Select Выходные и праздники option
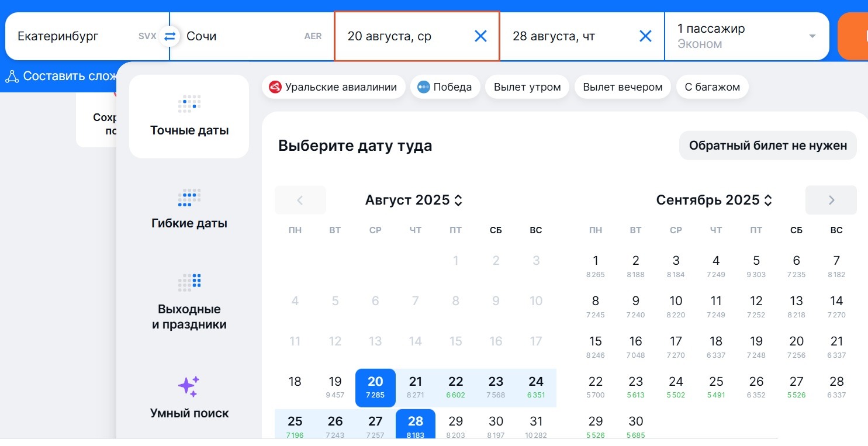The width and height of the screenshot is (868, 446). coord(189,302)
